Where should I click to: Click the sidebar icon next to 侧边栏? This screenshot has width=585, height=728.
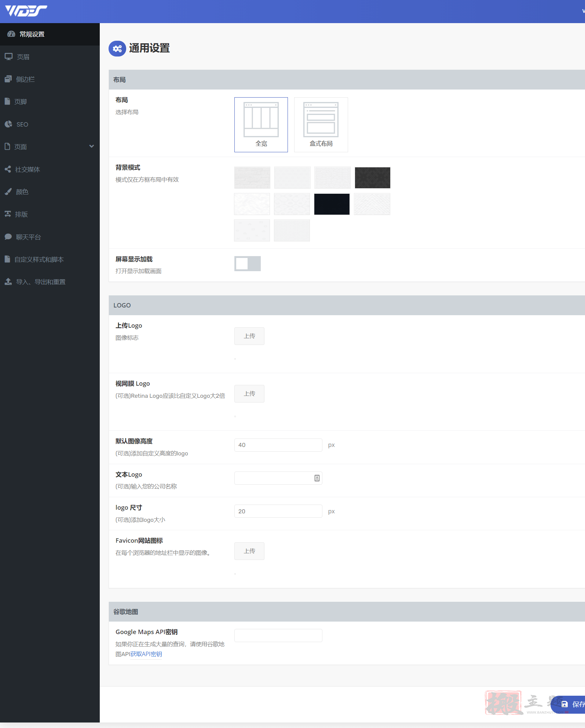point(8,79)
